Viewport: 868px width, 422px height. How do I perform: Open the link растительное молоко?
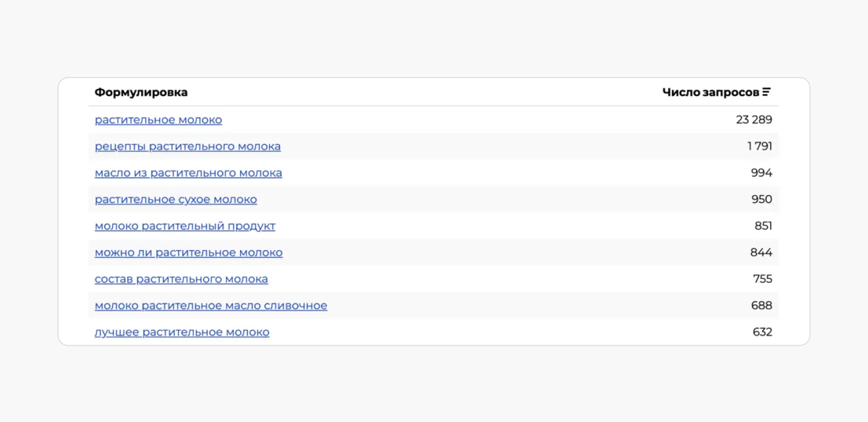[x=158, y=120]
